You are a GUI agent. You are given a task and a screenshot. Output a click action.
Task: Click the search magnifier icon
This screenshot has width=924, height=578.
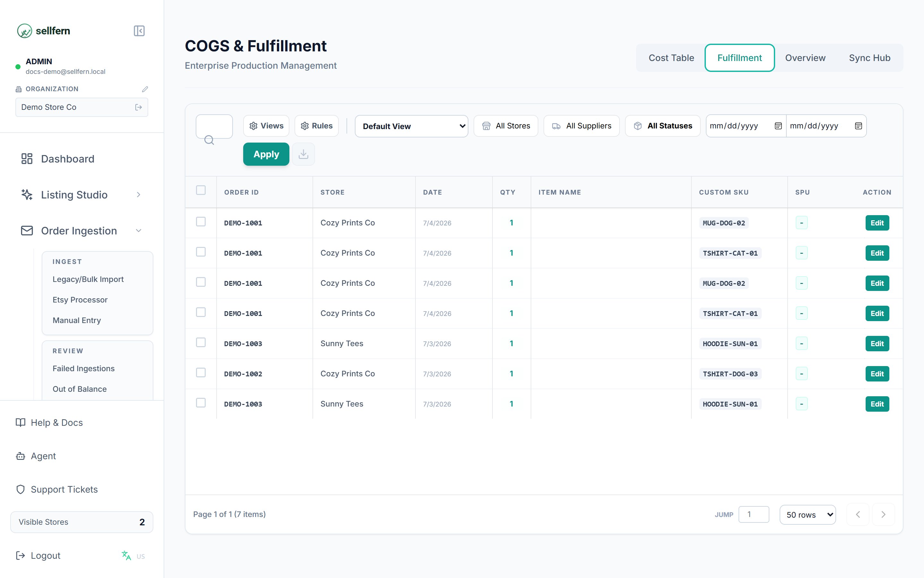(209, 140)
